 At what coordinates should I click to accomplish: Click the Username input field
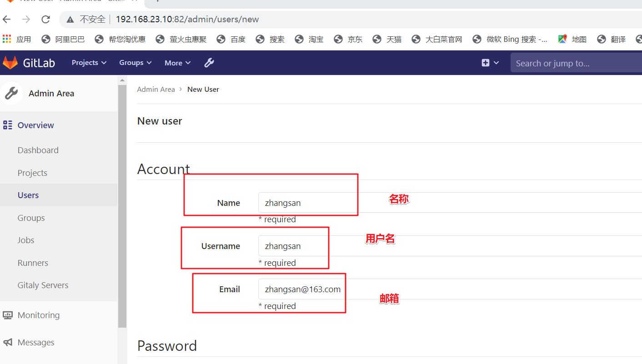(x=450, y=246)
